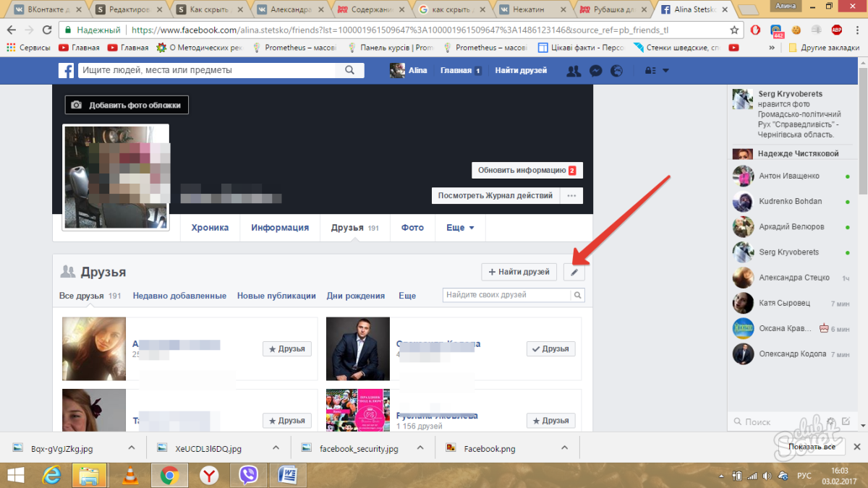Image resolution: width=868 pixels, height=488 pixels.
Task: Go back with the browser back arrow
Action: tap(11, 30)
